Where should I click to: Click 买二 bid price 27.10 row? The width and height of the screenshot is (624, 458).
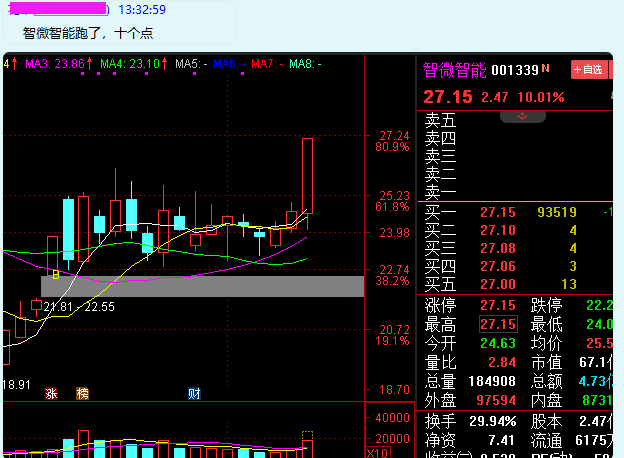(x=515, y=230)
